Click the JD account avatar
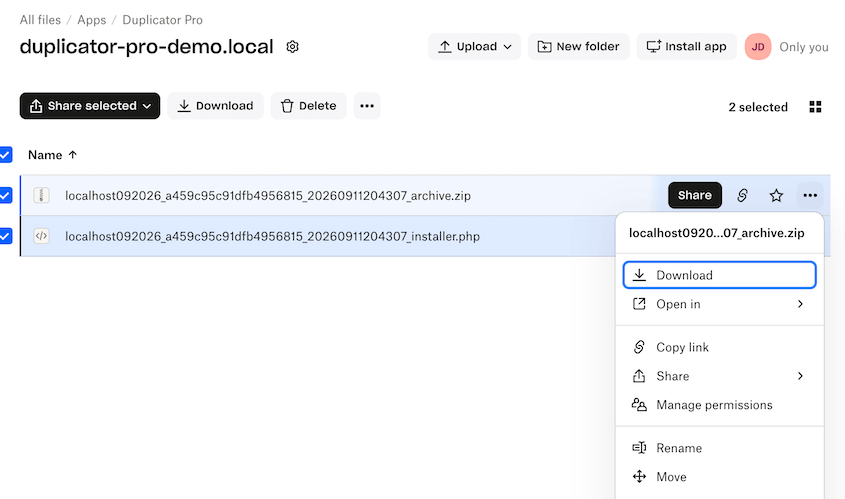Viewport: 845px width, 499px height. [x=758, y=47]
